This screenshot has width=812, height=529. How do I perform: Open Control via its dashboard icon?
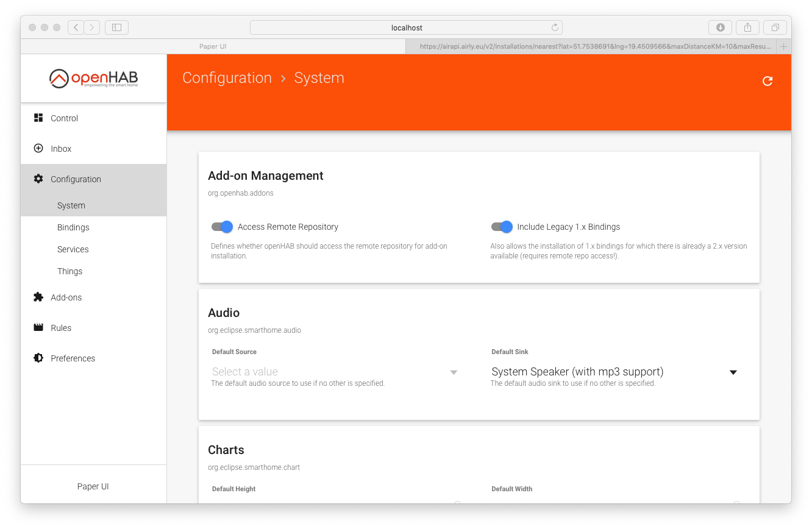(38, 118)
